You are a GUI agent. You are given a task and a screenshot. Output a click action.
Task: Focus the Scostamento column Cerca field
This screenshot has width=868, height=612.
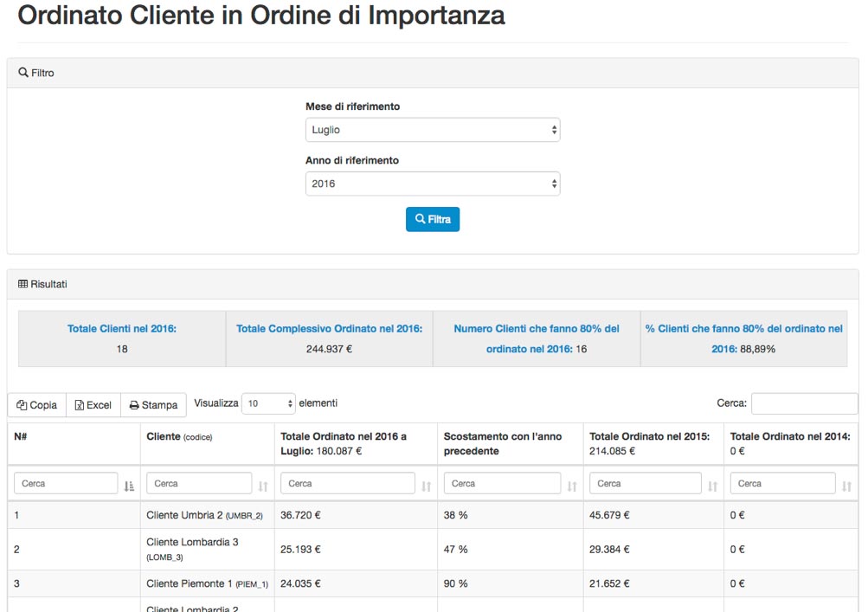point(502,483)
